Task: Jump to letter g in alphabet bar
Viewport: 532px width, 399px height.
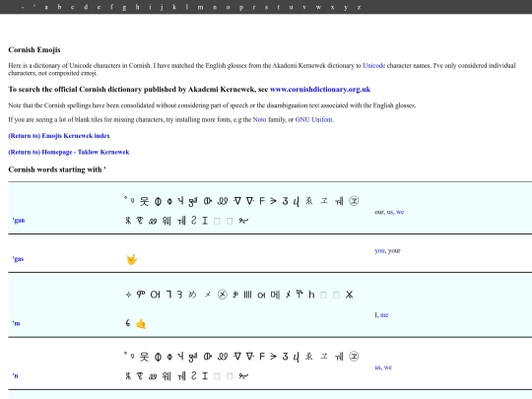Action: point(124,8)
